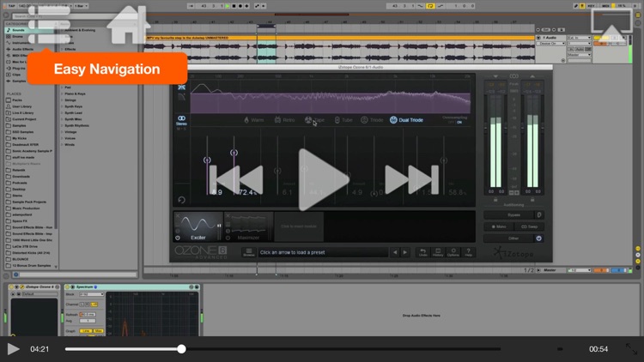The width and height of the screenshot is (644, 362).
Task: Open the Spectrum Block size dropdown
Action: click(92, 294)
